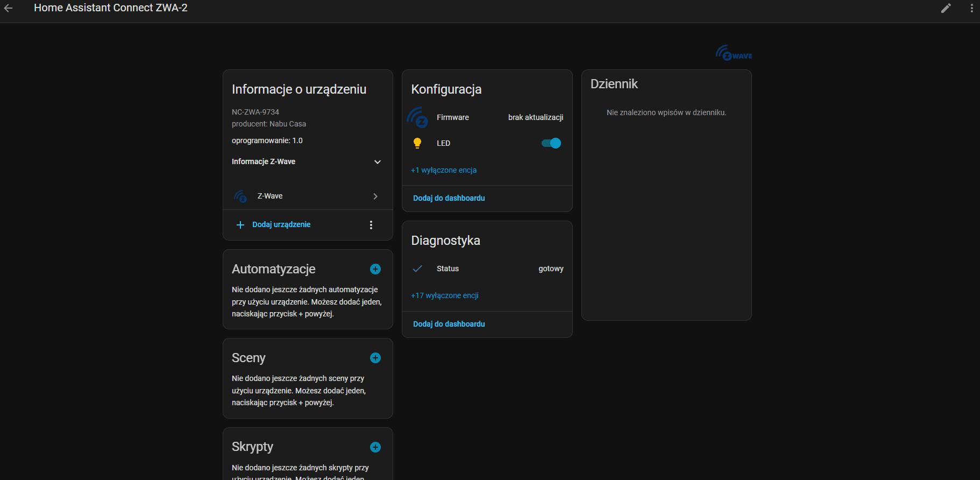Click the pencil edit icon for the device

coord(946,8)
